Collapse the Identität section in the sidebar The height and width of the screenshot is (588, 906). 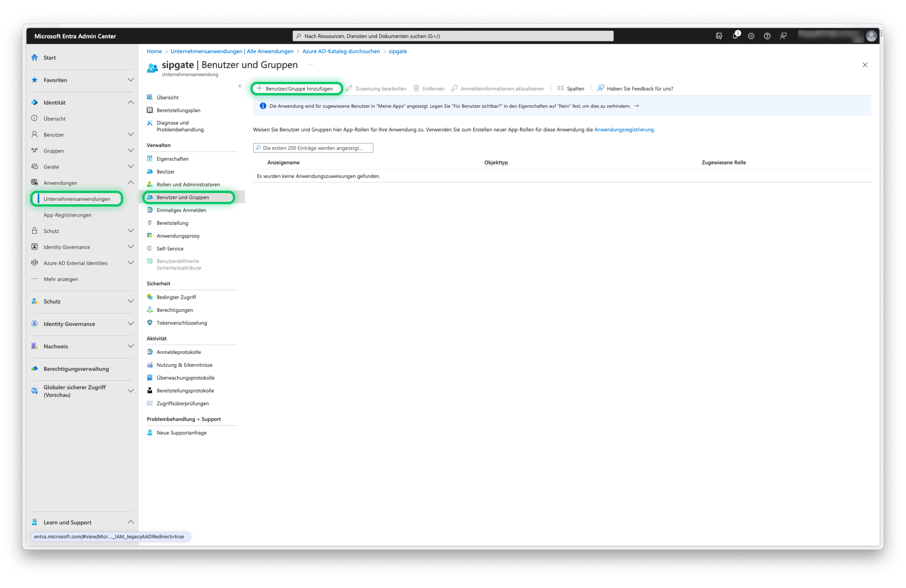click(131, 102)
